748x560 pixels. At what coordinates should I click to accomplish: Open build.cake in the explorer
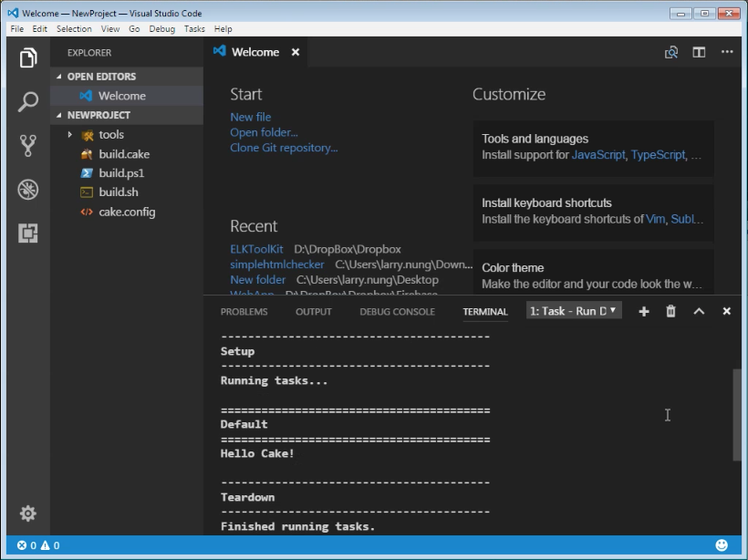pyautogui.click(x=127, y=154)
